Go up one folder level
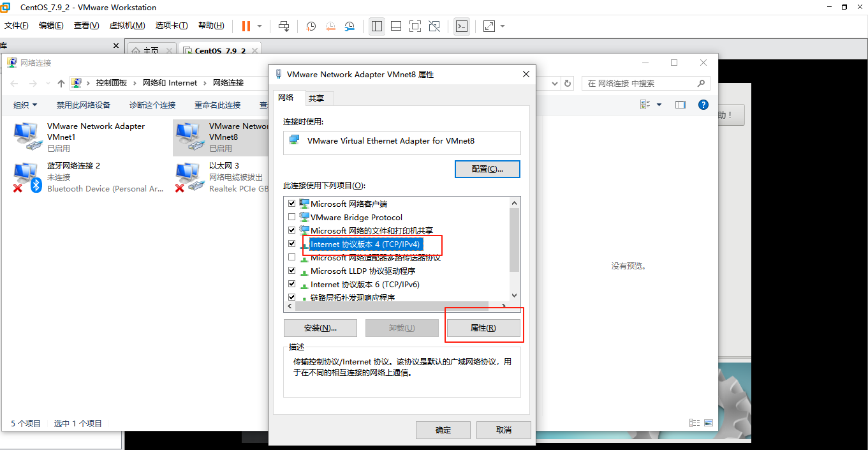The height and width of the screenshot is (450, 868). click(61, 83)
